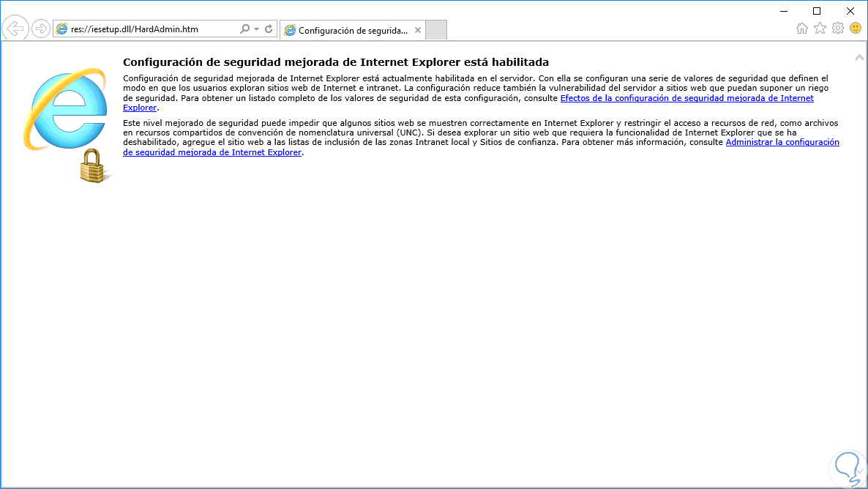Navigate back using the back arrow
Image resolution: width=868 pixels, height=489 pixels.
(15, 28)
